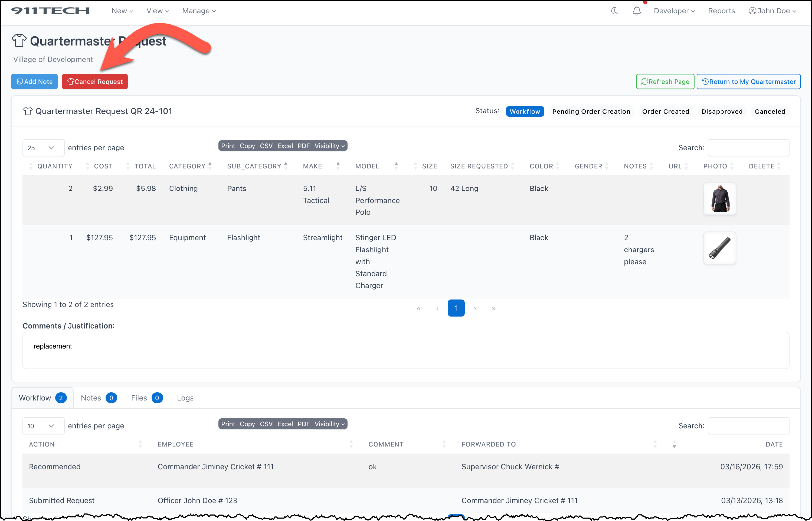Open the polo shirt photo thumbnail
The height and width of the screenshot is (521, 812).
[x=719, y=198]
